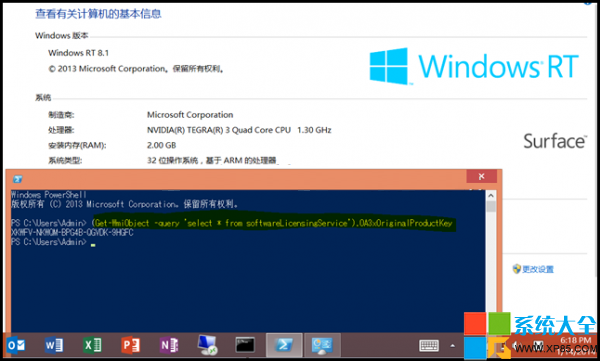Click the Microsoft Corporation manufacturer value
This screenshot has height=361, width=600.
190,115
